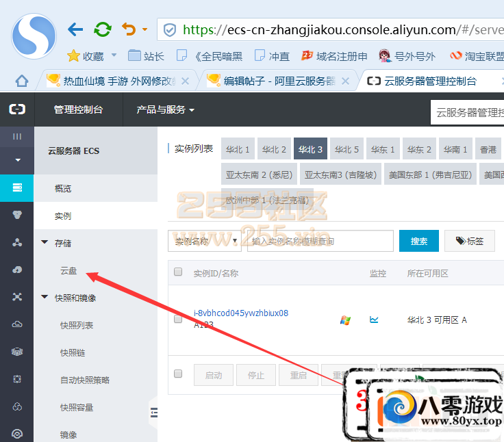Click the database sidebar icon below ECS
The height and width of the screenshot is (442, 504).
pyautogui.click(x=17, y=215)
